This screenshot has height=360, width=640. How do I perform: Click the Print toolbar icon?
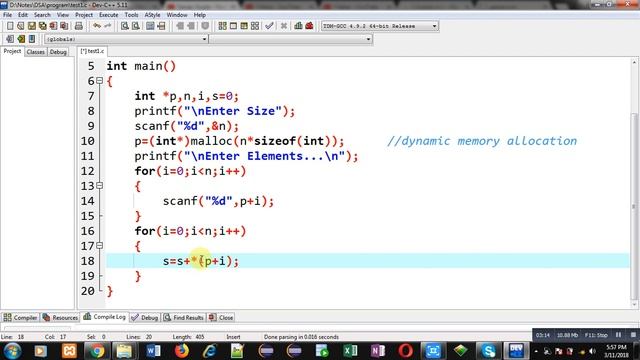point(79,26)
